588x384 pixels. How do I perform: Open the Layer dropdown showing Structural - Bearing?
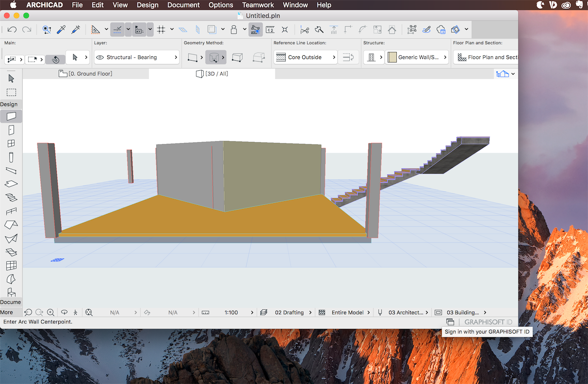[137, 57]
